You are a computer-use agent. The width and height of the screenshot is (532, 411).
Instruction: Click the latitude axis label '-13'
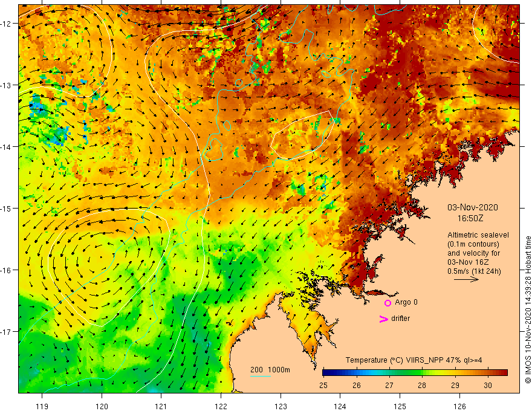[7, 85]
